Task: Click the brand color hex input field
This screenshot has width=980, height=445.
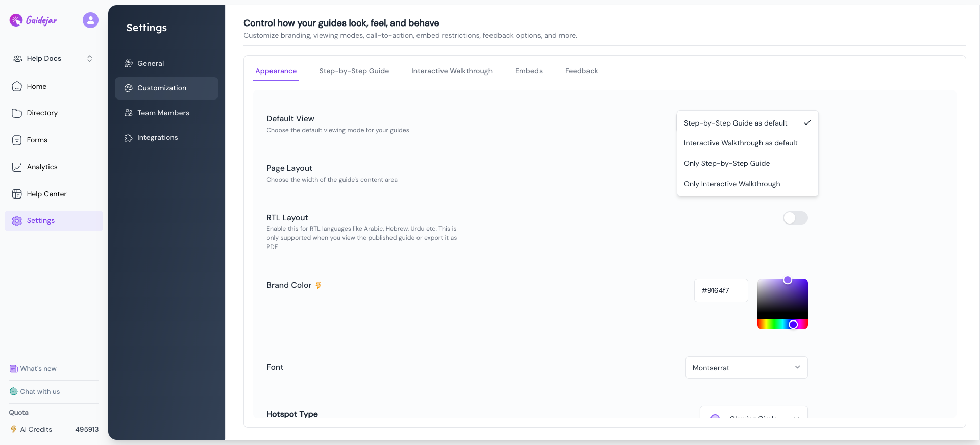Action: [x=721, y=291]
